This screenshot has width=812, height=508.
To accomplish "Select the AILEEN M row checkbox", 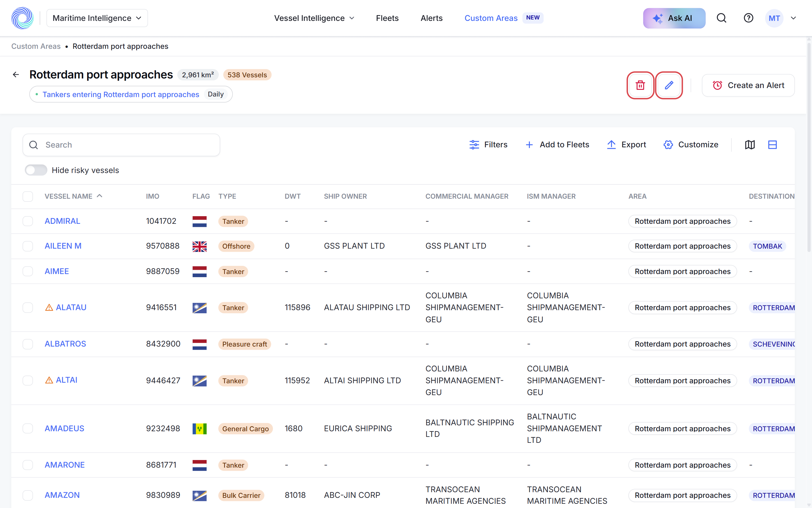I will pos(28,246).
